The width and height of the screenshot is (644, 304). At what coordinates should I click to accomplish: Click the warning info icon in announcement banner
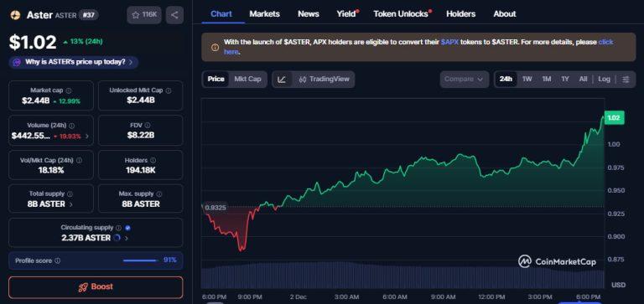[215, 48]
